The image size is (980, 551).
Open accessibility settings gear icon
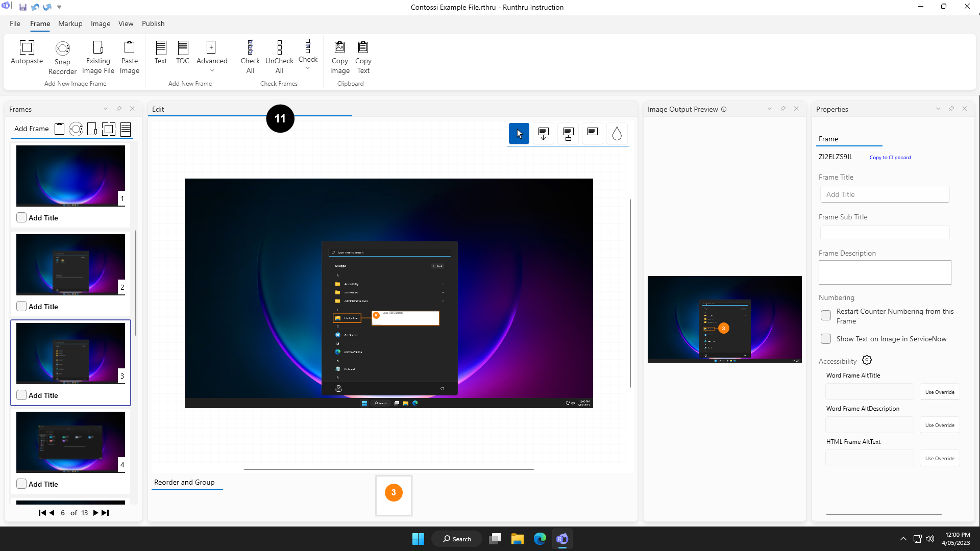click(867, 360)
